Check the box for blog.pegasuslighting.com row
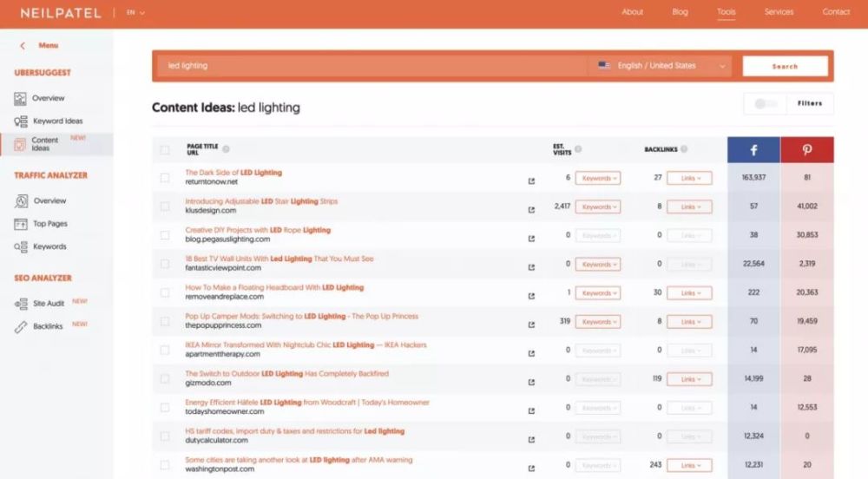868x479 pixels. pos(164,235)
